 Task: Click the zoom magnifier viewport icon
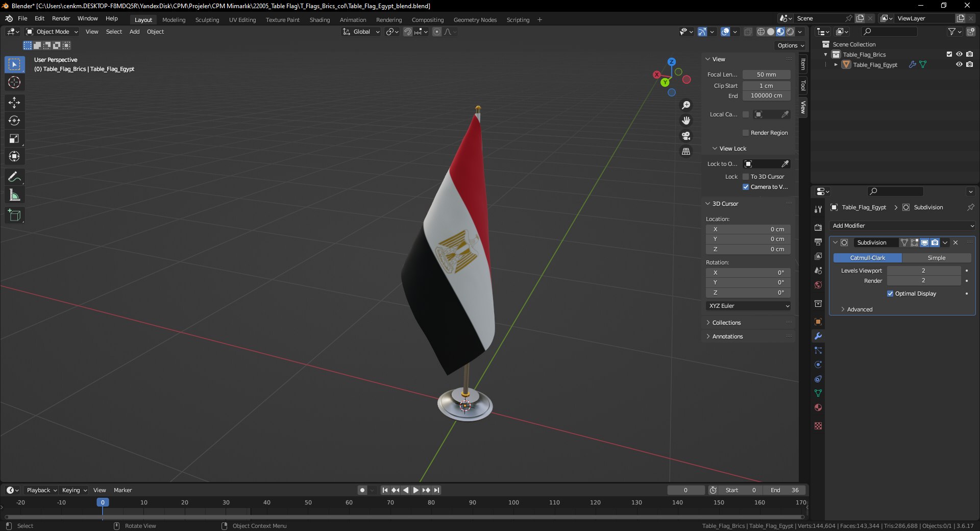pyautogui.click(x=686, y=105)
